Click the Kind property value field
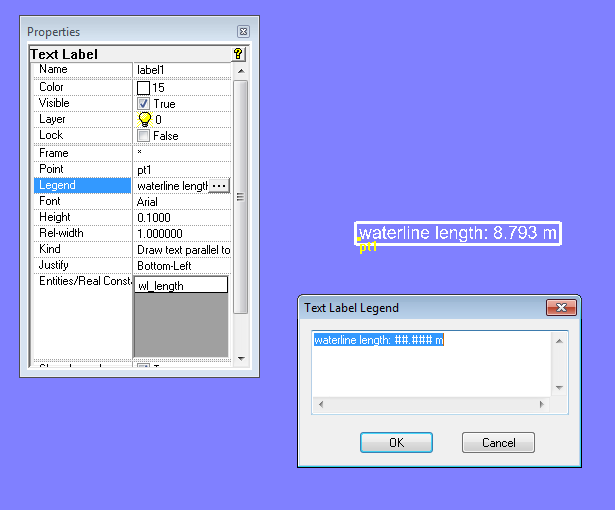 point(182,250)
